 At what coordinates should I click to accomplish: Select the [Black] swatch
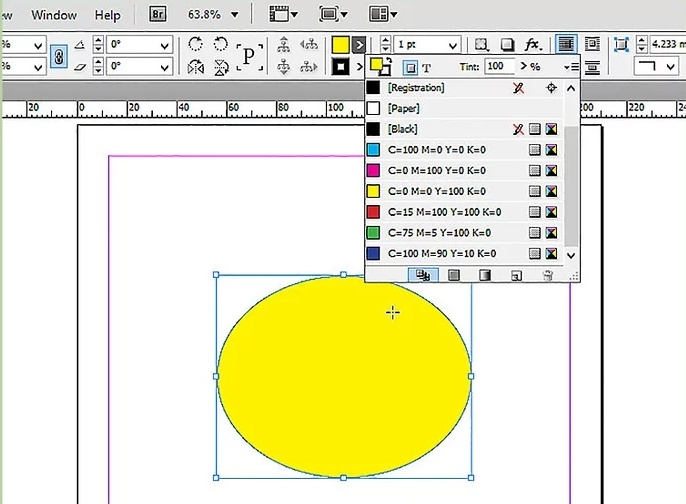pyautogui.click(x=464, y=129)
